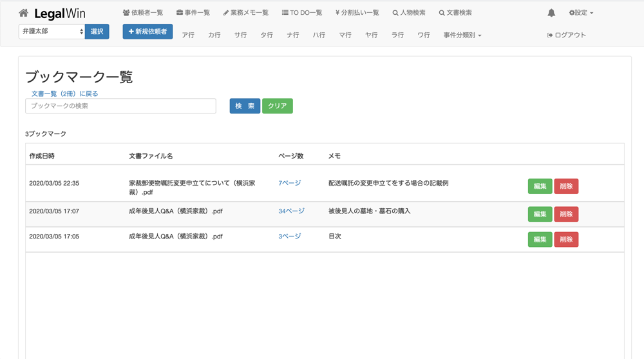The width and height of the screenshot is (644, 359).
Task: Select the カ行 filter tab
Action: (x=214, y=35)
